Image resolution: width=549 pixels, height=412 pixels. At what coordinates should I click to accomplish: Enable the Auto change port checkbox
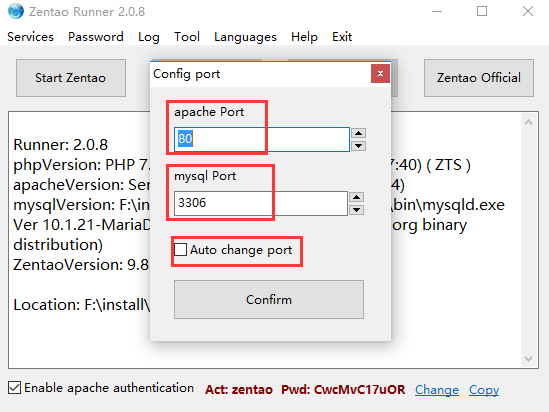(181, 250)
